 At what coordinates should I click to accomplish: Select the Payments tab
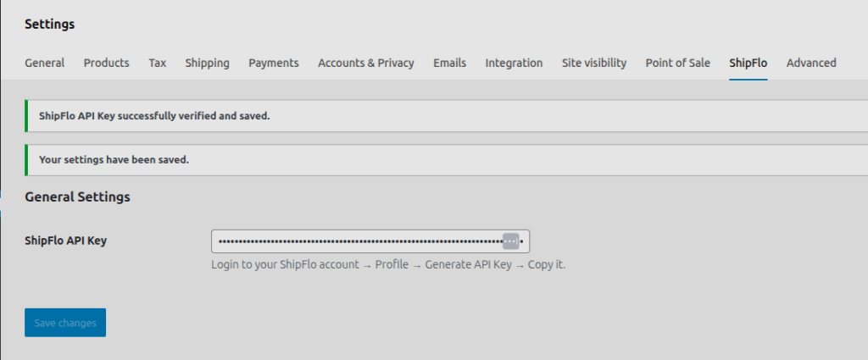click(274, 63)
